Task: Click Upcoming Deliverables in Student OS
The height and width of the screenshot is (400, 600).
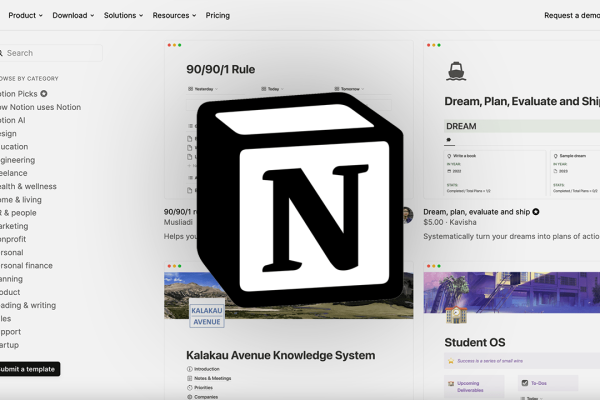Action: 470,387
